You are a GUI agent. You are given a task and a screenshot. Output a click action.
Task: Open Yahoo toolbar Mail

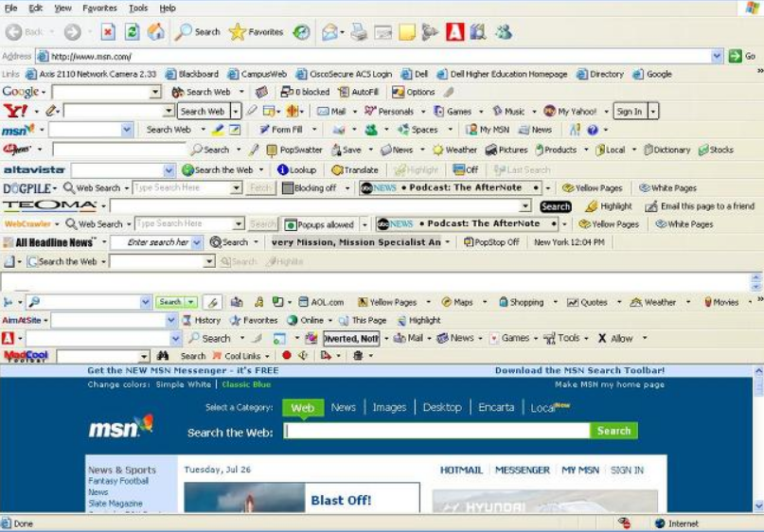[331, 111]
